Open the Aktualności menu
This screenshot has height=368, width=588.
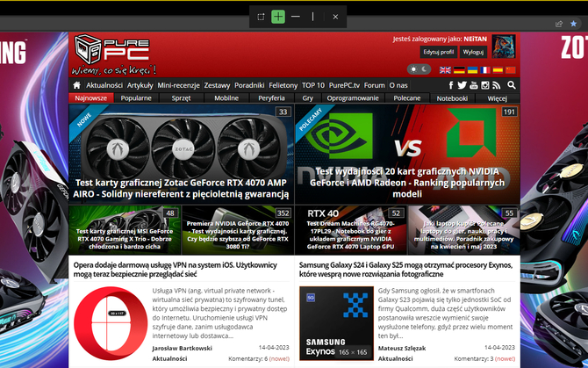pyautogui.click(x=104, y=85)
